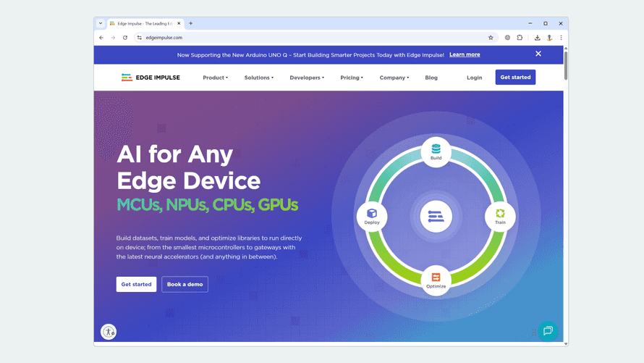
Task: Open a new browser tab with the plus
Action: 190,23
